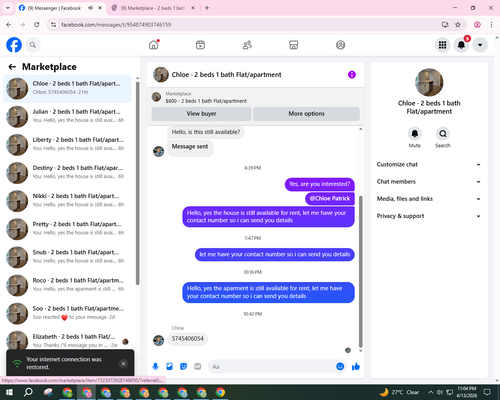Viewport: 500px width, 400px height.
Task: Reload the page
Action: [37, 25]
